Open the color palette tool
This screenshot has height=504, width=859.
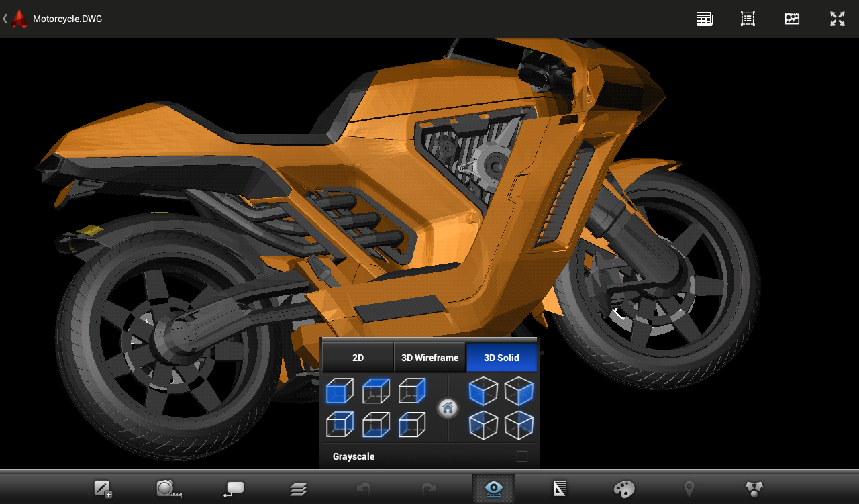click(624, 489)
